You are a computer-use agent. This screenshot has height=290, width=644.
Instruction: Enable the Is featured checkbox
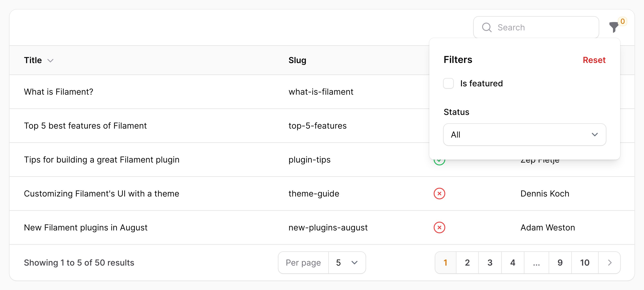click(448, 83)
